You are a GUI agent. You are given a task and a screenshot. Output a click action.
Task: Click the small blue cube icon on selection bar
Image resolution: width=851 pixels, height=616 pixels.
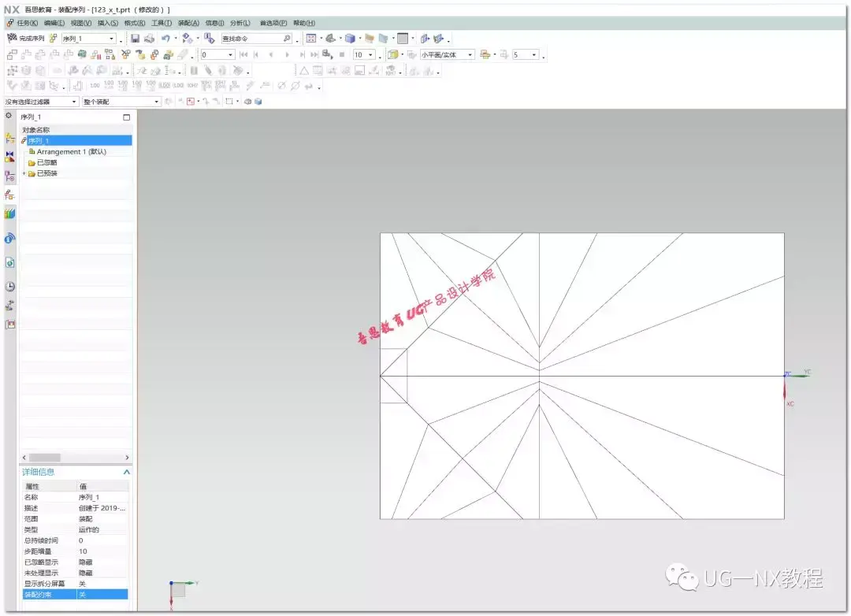pos(258,102)
